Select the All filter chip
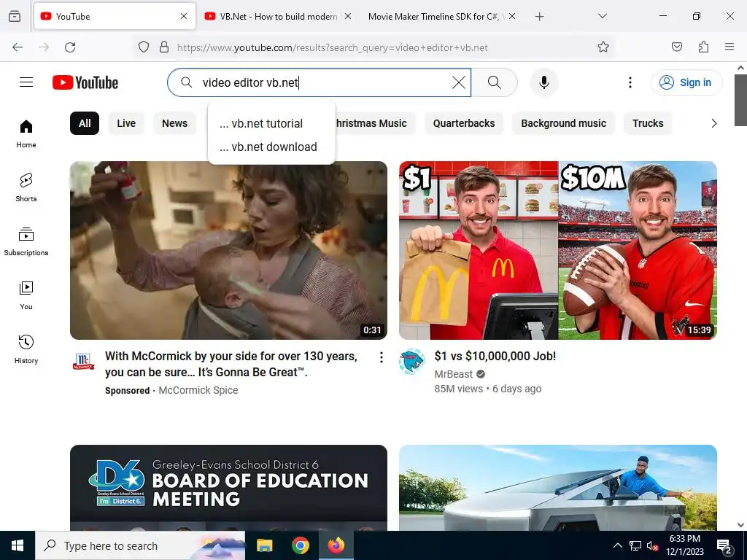This screenshot has height=560, width=747. 85,123
